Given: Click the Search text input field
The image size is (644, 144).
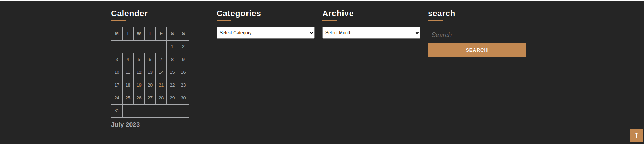Looking at the screenshot, I should pyautogui.click(x=477, y=35).
